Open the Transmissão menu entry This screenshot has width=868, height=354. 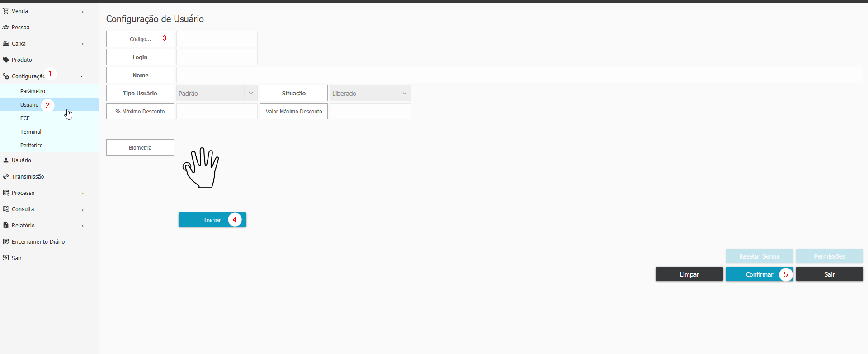click(50, 176)
